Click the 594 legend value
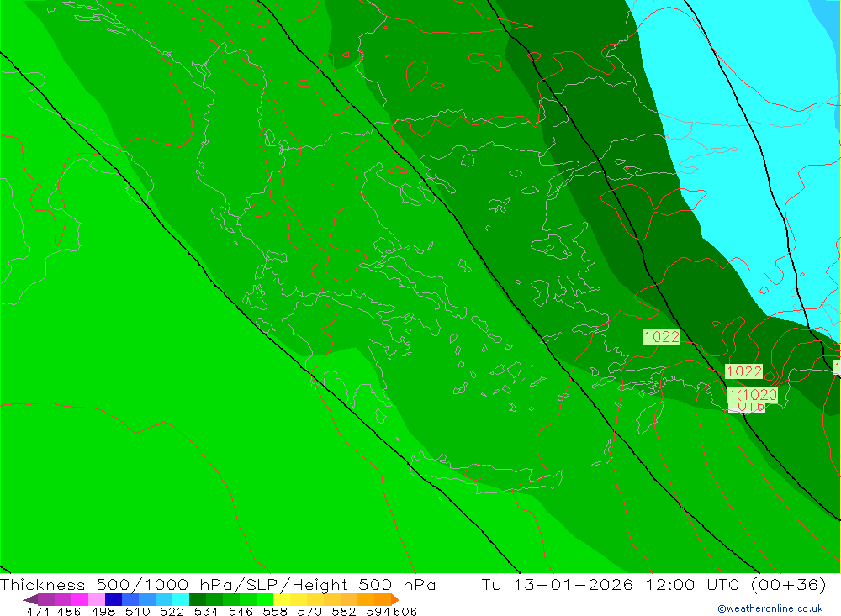Viewport: 841px width, 616px height. coord(378,611)
